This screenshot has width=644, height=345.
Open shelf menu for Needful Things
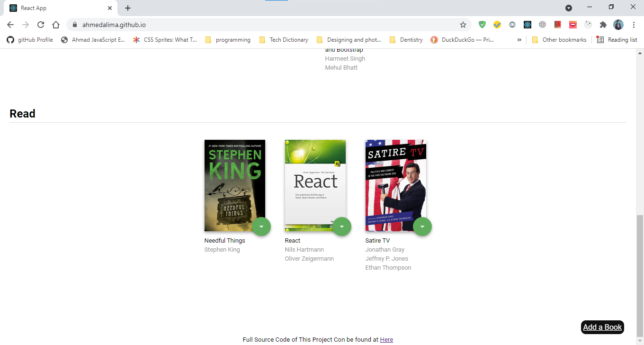261,227
